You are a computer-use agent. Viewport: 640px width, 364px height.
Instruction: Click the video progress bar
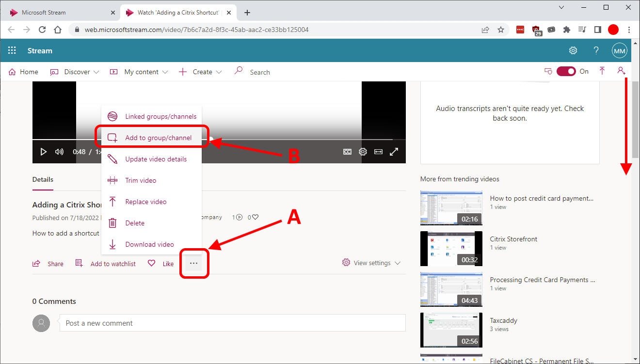219,140
